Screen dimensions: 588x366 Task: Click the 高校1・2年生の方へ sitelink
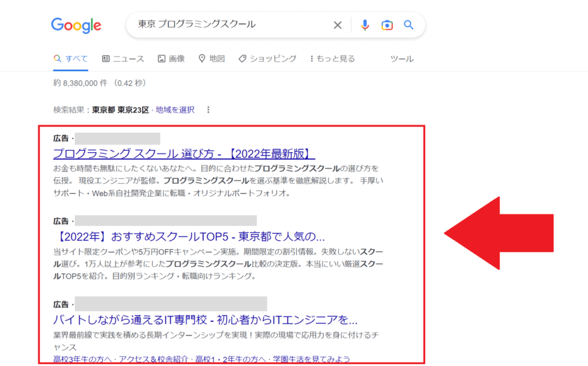pos(230,359)
